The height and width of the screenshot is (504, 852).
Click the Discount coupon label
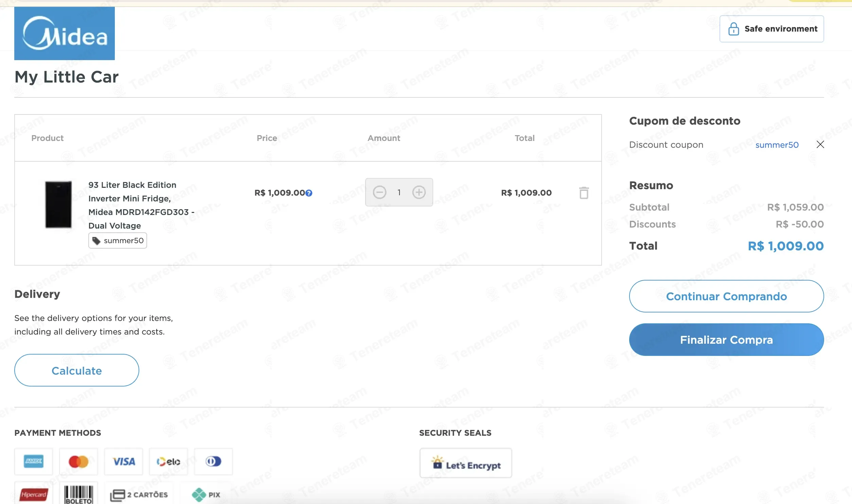coord(666,145)
